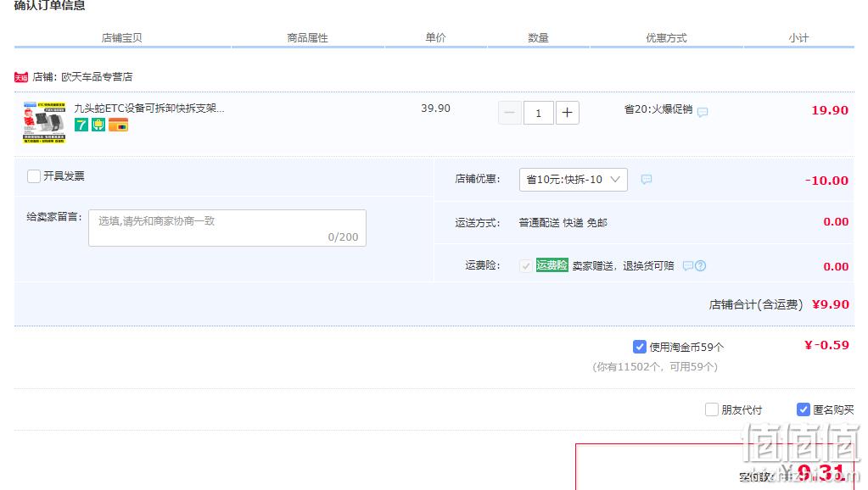This screenshot has height=490, width=868.
Task: Click the unit price 39.90
Action: (435, 109)
